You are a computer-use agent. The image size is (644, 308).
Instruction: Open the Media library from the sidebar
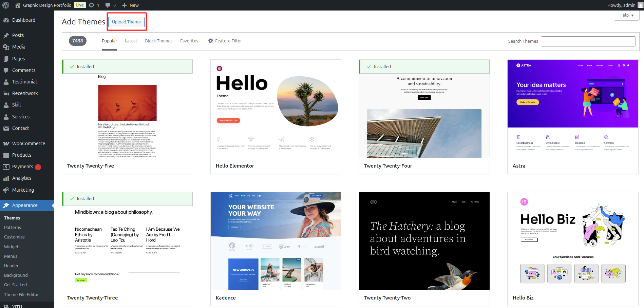coord(19,47)
